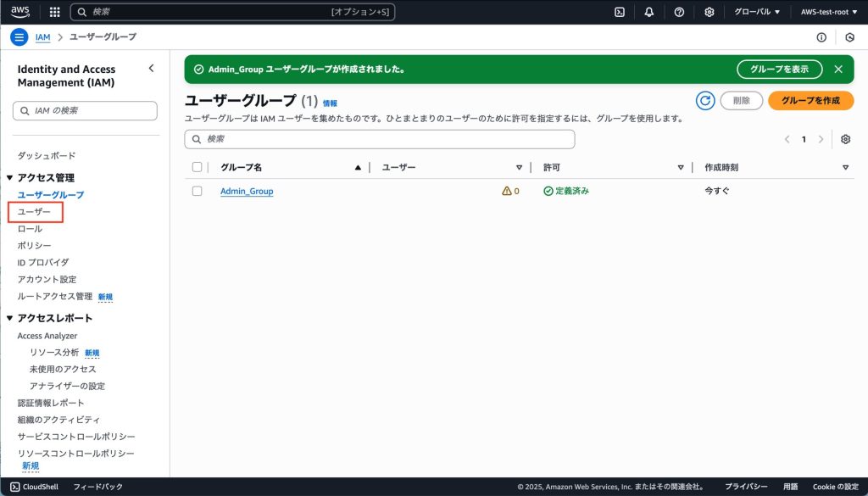The height and width of the screenshot is (496, 868).
Task: Open the グローバル region dropdown
Action: tap(757, 12)
